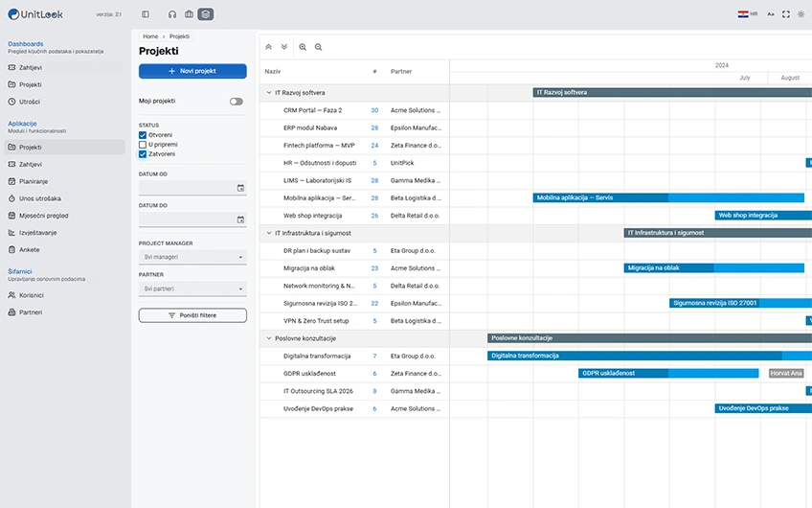Screen dimensions: 812x508
Task: Click the Web shop integracija Gantt bar
Action: click(x=763, y=215)
